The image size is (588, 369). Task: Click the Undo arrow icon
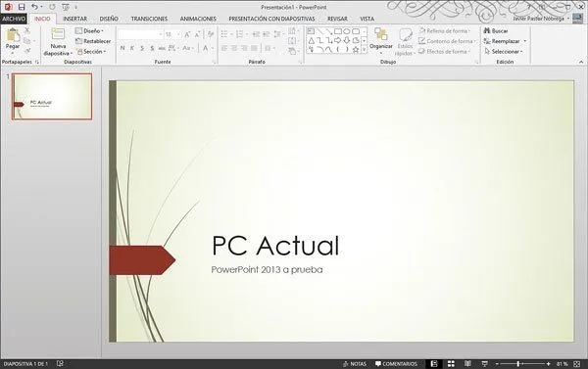[x=34, y=7]
